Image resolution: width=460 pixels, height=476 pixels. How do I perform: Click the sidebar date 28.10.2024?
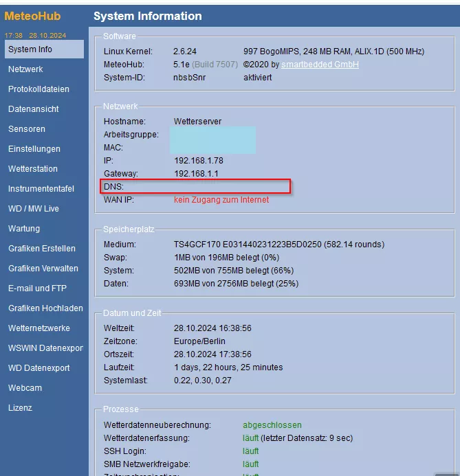click(47, 36)
